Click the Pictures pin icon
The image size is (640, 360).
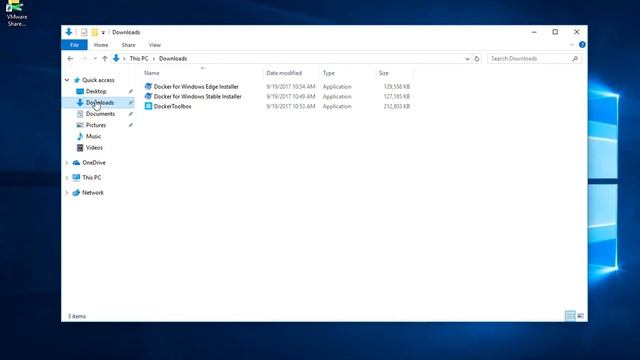click(x=131, y=125)
